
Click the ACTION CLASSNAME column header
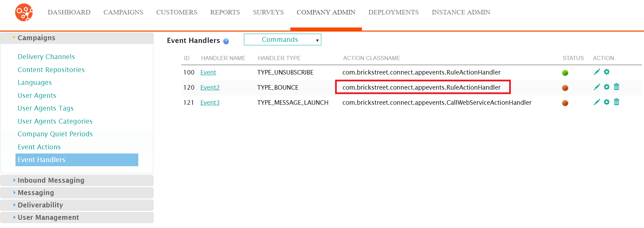(x=372, y=58)
